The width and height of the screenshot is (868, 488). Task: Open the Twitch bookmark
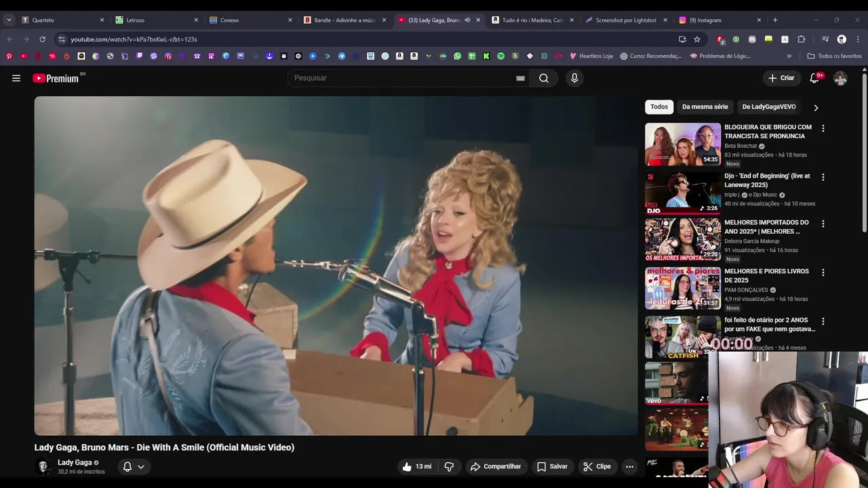click(139, 56)
